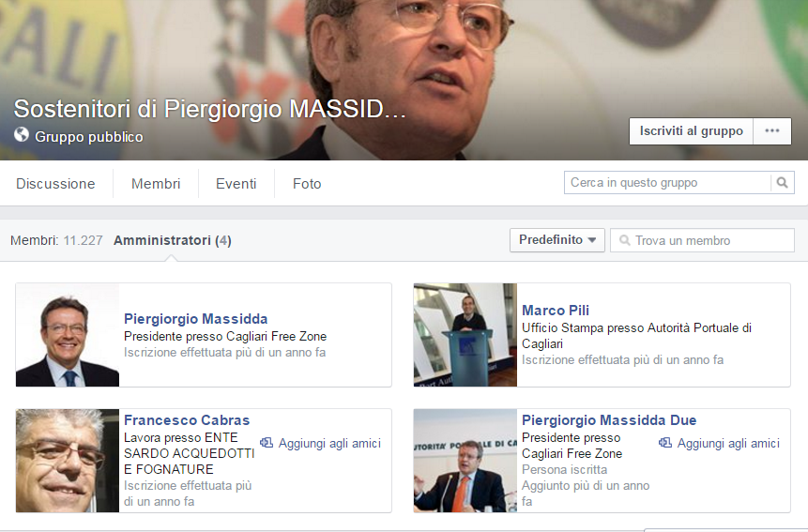
Task: Open the Eventi tab
Action: tap(236, 184)
